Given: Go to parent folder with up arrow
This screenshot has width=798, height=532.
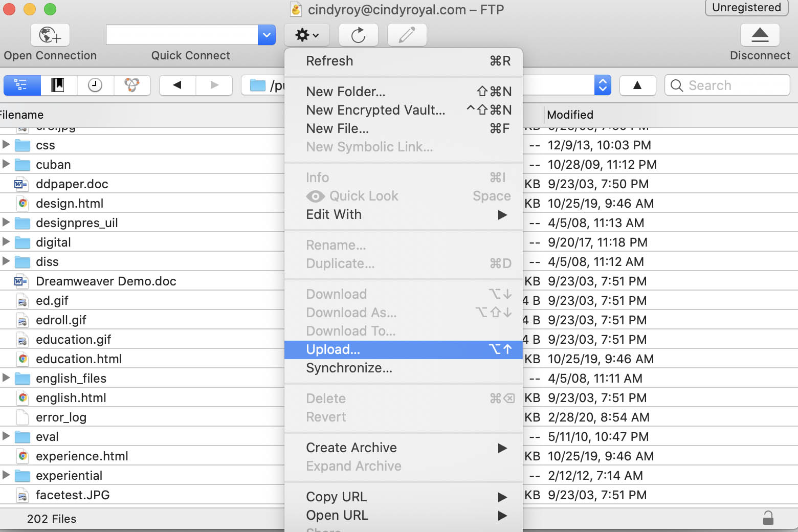Looking at the screenshot, I should point(637,85).
